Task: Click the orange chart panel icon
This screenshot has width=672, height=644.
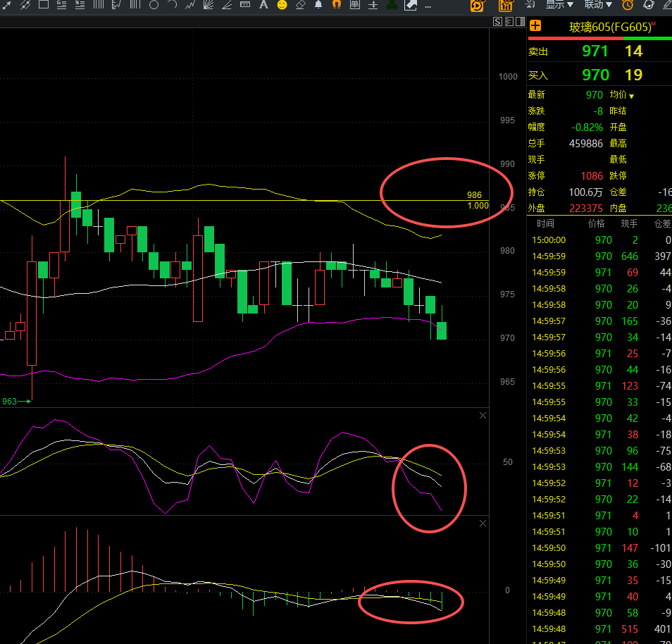Action: pos(506,6)
